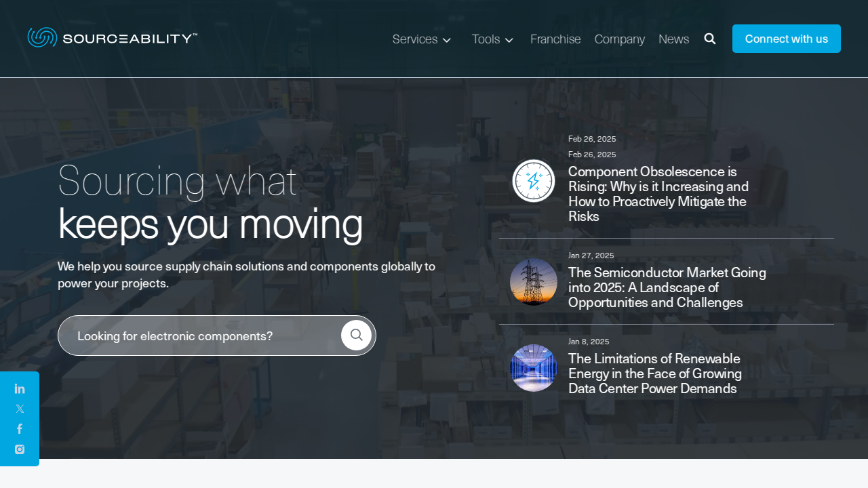Open the Company menu item
868x488 pixels.
pyautogui.click(x=620, y=39)
